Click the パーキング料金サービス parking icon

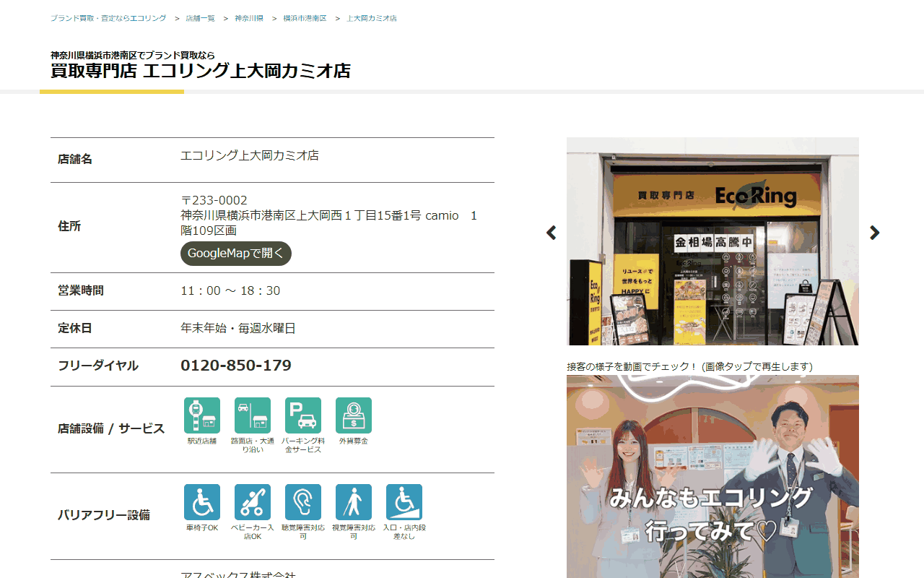pyautogui.click(x=303, y=415)
